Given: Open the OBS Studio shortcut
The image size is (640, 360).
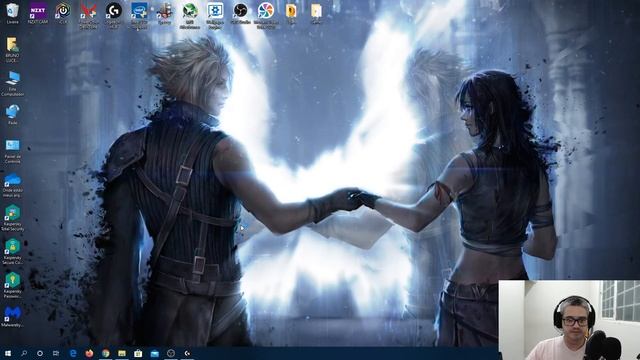Looking at the screenshot, I should tap(240, 13).
